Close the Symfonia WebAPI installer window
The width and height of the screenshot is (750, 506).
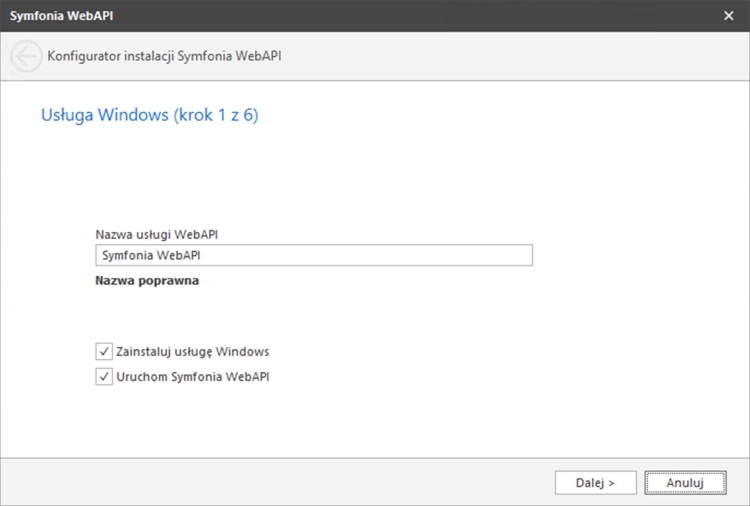[x=728, y=15]
